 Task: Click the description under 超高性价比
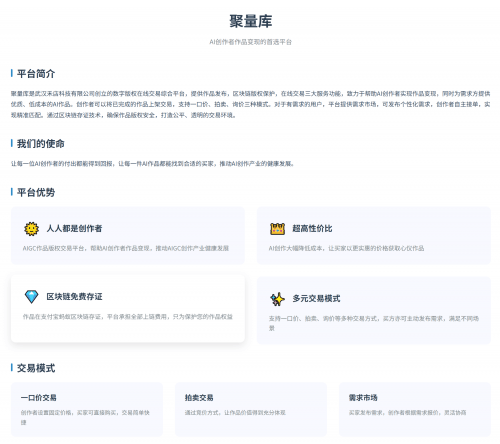tap(346, 248)
